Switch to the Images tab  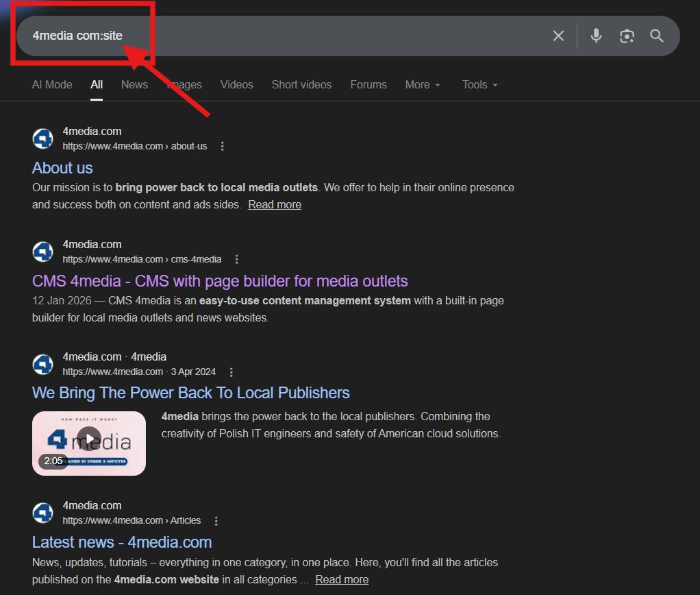[x=184, y=84]
